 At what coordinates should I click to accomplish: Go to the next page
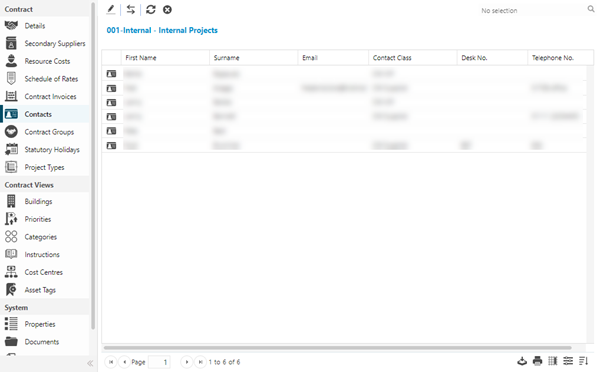187,362
